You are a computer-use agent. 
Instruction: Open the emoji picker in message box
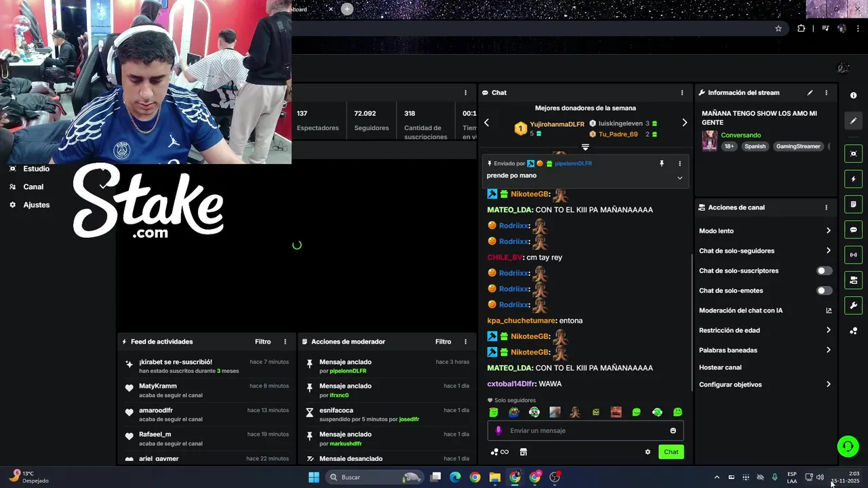coord(673,430)
